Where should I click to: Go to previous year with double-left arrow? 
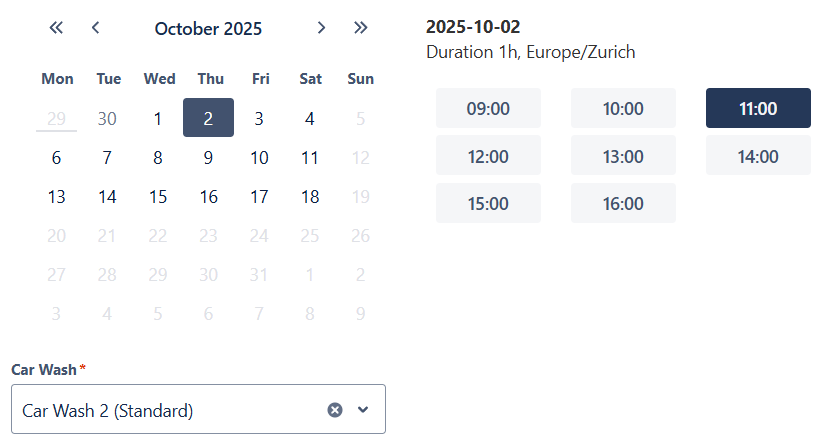[56, 28]
